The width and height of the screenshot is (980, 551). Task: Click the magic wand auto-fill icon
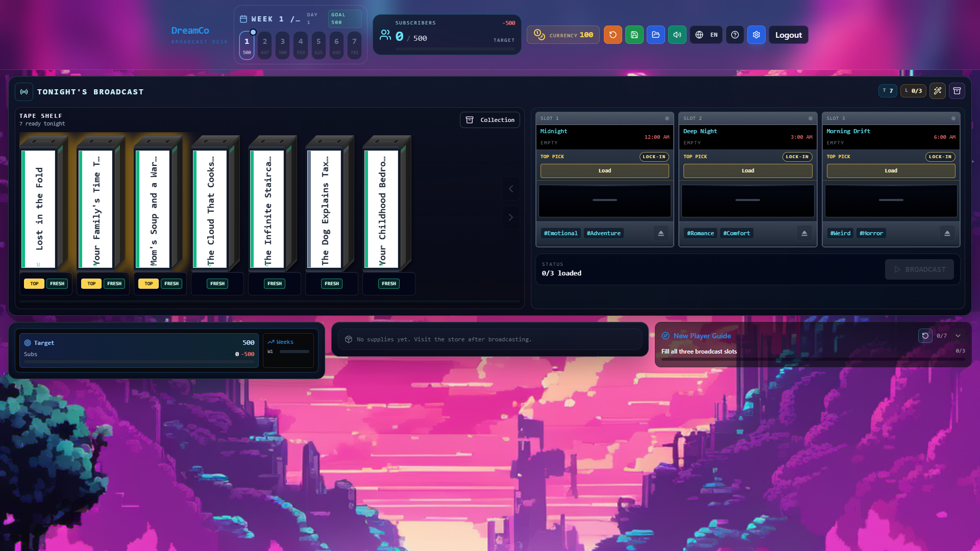pyautogui.click(x=937, y=91)
